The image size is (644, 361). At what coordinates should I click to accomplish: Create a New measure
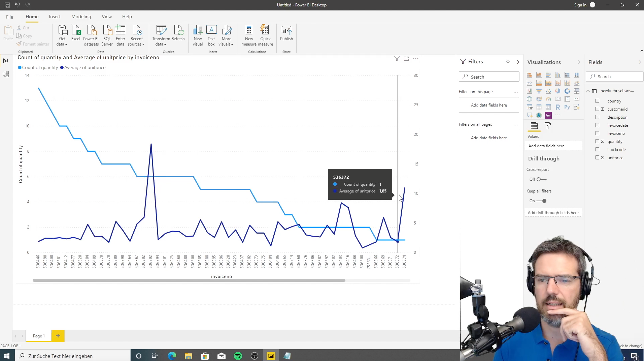(x=249, y=35)
